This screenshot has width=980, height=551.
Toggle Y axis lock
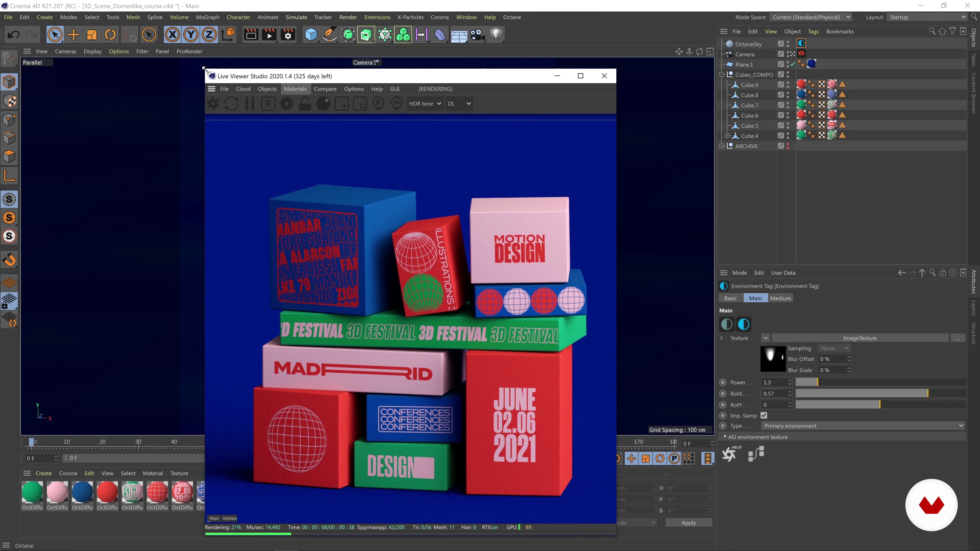[x=191, y=35]
